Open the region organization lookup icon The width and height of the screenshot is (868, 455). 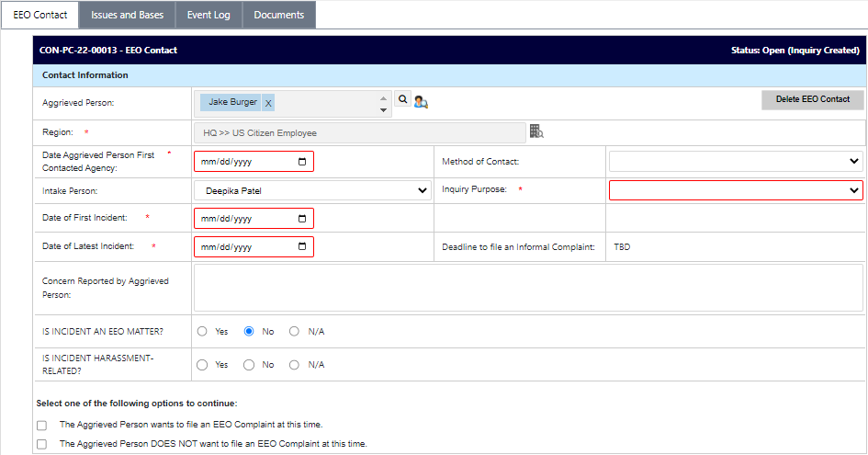tap(536, 131)
